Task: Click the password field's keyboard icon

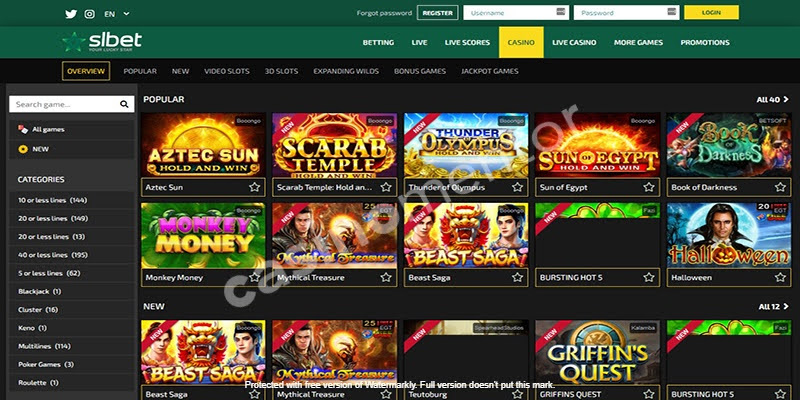Action: pyautogui.click(x=671, y=12)
